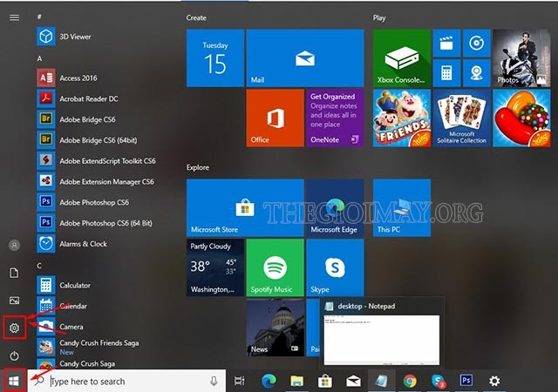This screenshot has height=392, width=558.
Task: Open Documents from Start sidebar
Action: tap(14, 273)
